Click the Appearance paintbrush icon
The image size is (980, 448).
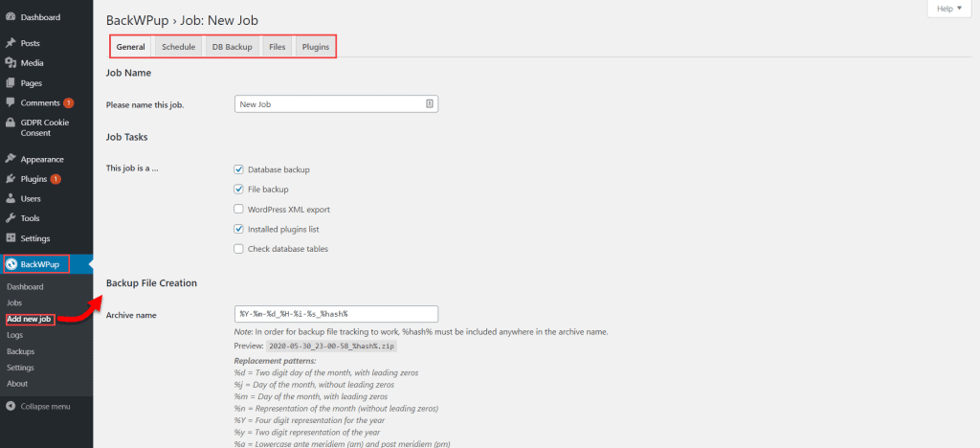11,159
